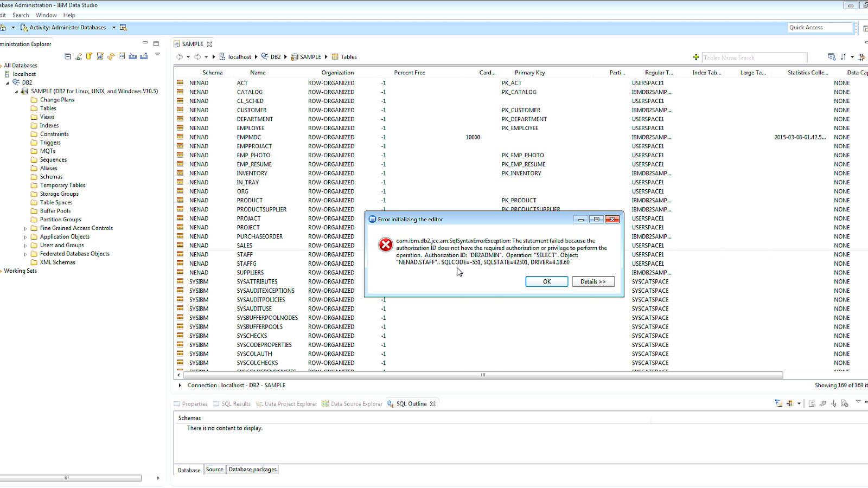Switch to the Source bottom tab
868x488 pixels.
[x=214, y=470]
